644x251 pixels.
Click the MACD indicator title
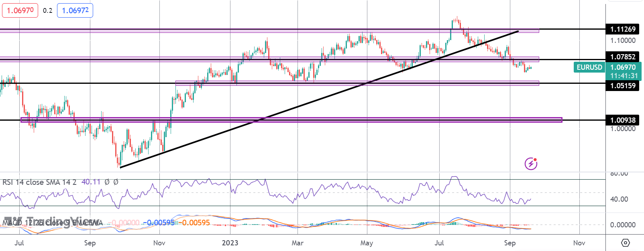click(x=53, y=223)
